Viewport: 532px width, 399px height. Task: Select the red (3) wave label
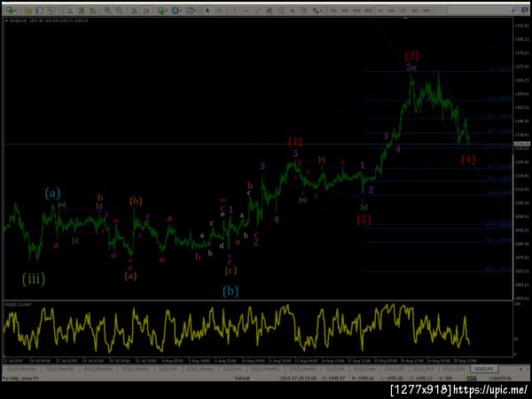click(x=412, y=55)
